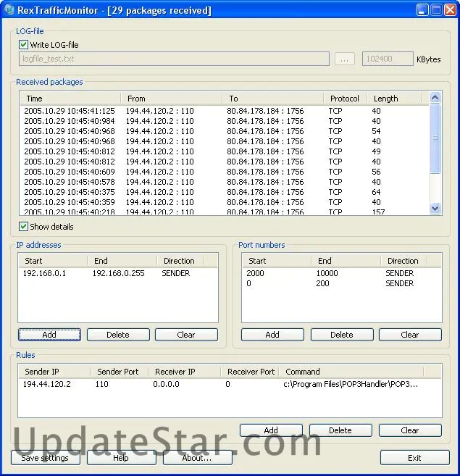Sort packages by Protocol column header
460x476 pixels.
click(344, 99)
